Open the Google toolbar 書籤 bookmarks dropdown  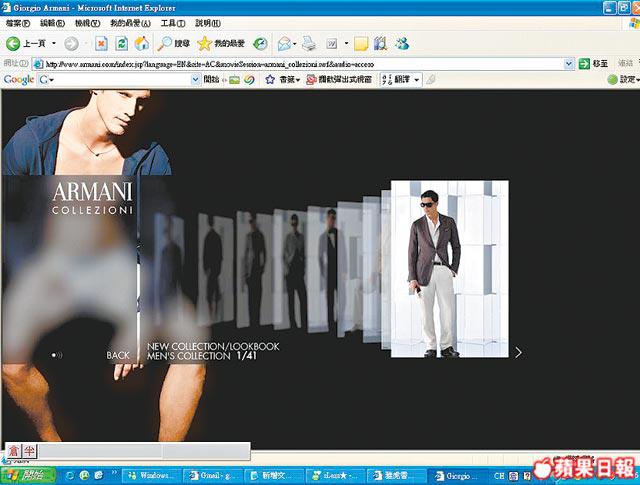point(283,80)
